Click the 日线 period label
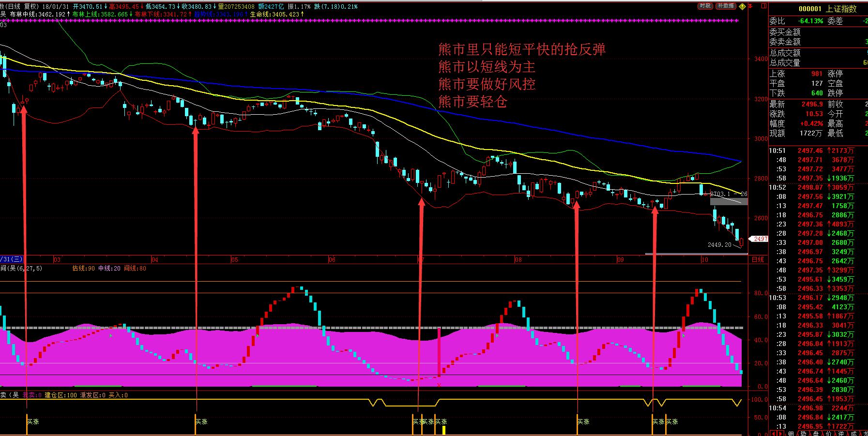Image resolution: width=868 pixels, height=436 pixels. coord(758,260)
